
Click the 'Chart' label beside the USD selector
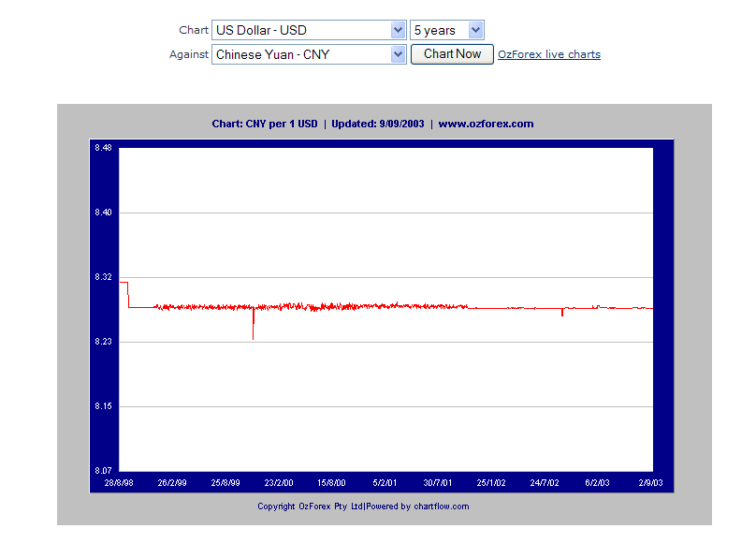(194, 30)
